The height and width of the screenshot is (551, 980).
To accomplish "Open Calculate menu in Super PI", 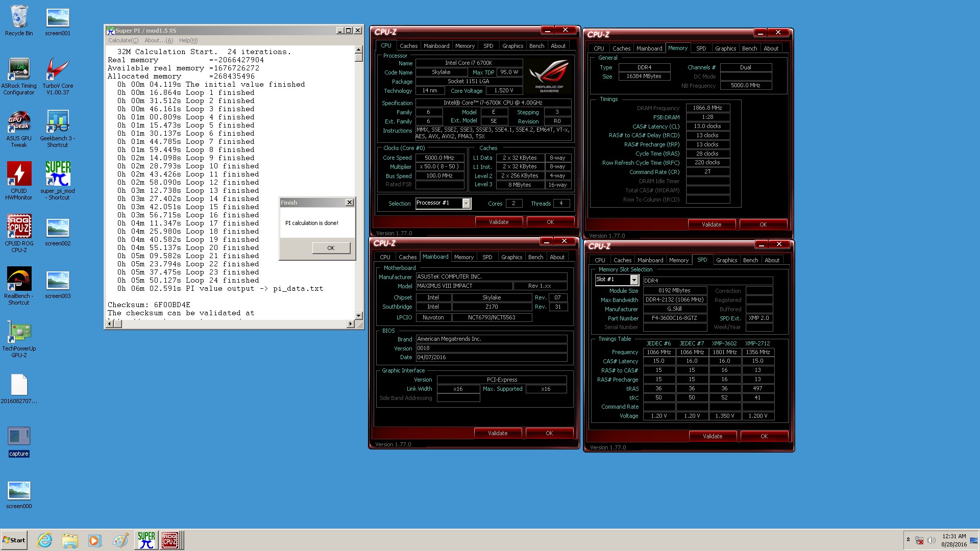I will [123, 40].
